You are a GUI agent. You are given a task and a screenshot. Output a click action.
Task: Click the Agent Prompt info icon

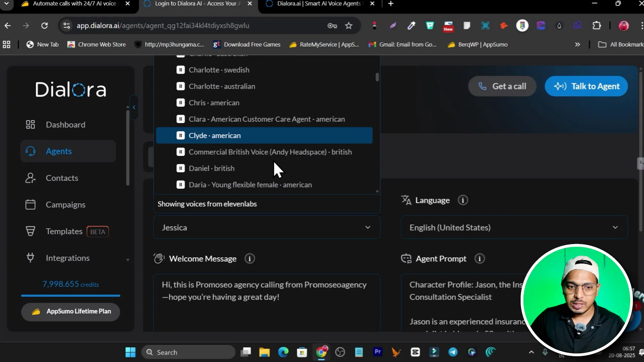480,258
